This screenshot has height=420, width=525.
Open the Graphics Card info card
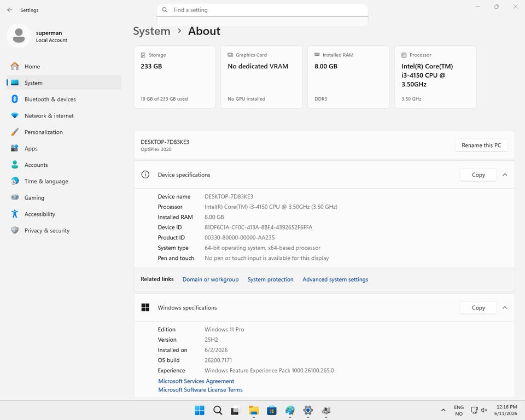point(261,77)
